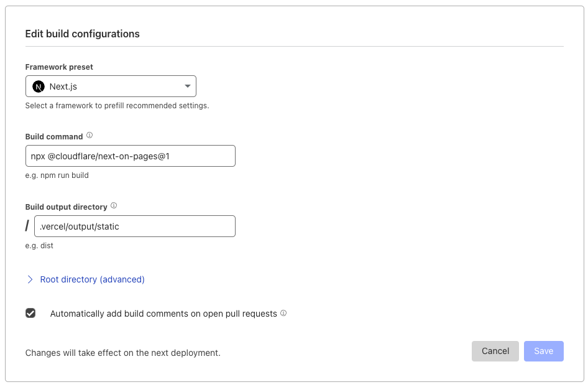Click the Next.js logo in the framework preset
588x387 pixels.
pos(39,86)
